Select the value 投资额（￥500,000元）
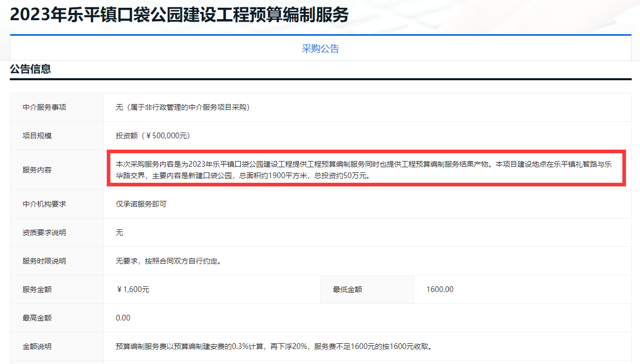 (153, 136)
